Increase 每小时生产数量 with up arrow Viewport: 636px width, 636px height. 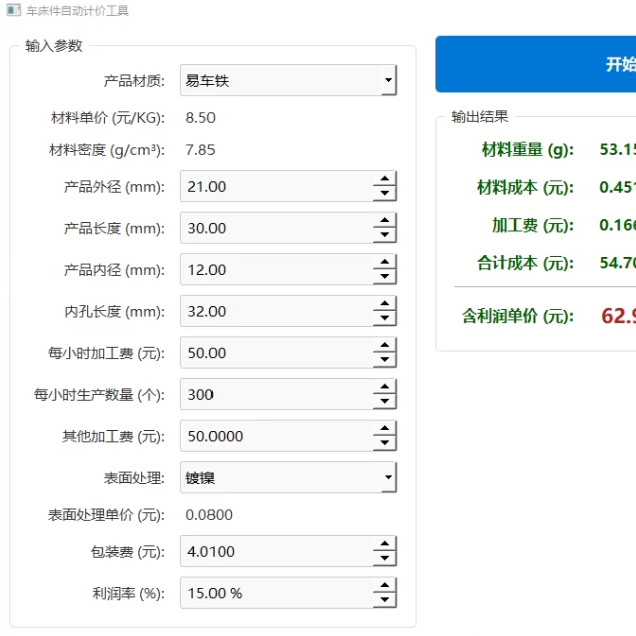(385, 387)
